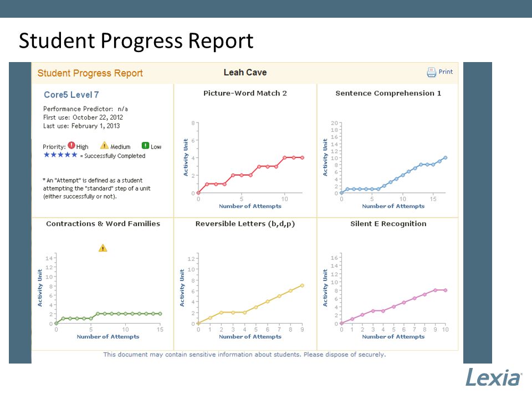Click last blue data point in Sentence Comprehension

click(446, 158)
